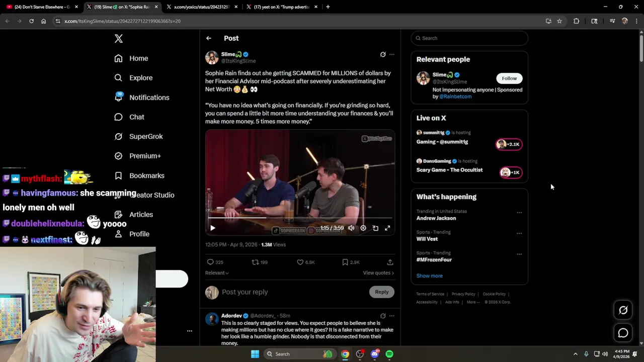Go back using Post back arrow
The height and width of the screenshot is (362, 644).
209,38
